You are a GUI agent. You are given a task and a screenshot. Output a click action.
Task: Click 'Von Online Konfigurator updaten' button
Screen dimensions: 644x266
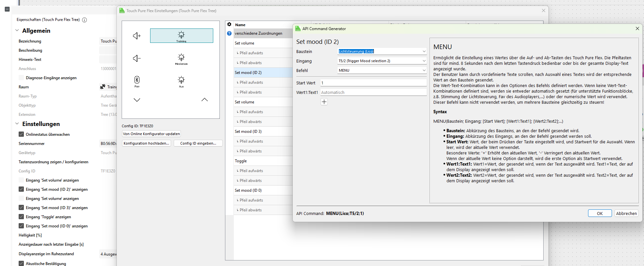151,134
